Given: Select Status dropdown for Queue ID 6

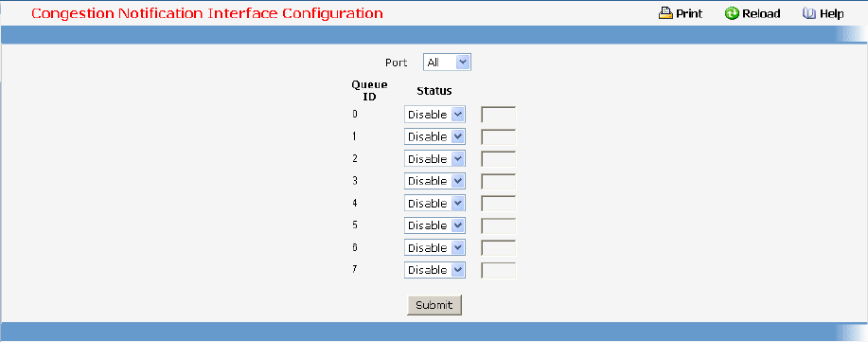Looking at the screenshot, I should pos(434,248).
